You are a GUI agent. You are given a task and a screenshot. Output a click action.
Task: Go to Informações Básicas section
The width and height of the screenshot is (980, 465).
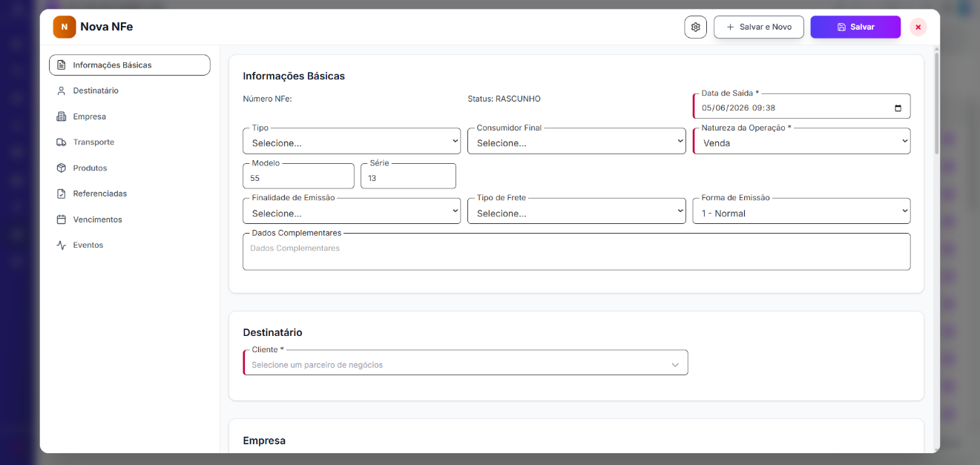tap(130, 65)
